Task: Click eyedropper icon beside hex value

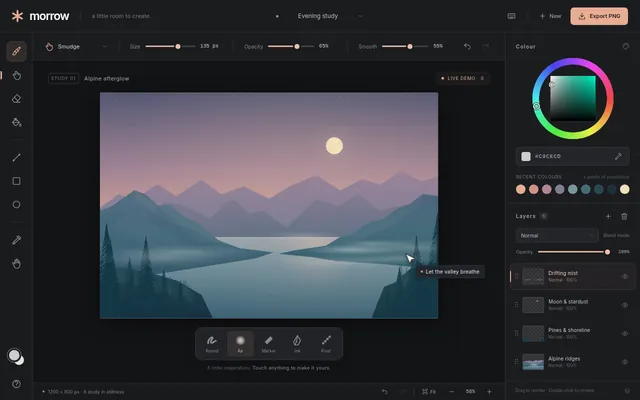Action: [618, 156]
